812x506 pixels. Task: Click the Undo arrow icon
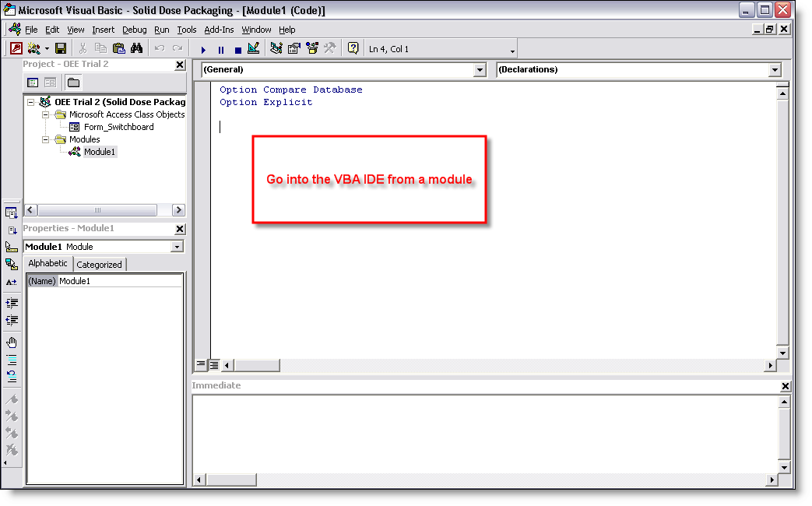[x=160, y=49]
